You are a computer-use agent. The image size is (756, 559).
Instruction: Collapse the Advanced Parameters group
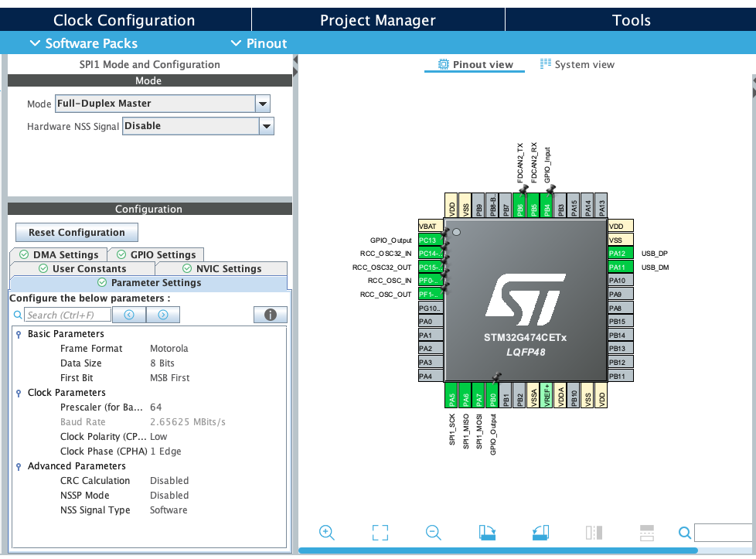click(19, 466)
